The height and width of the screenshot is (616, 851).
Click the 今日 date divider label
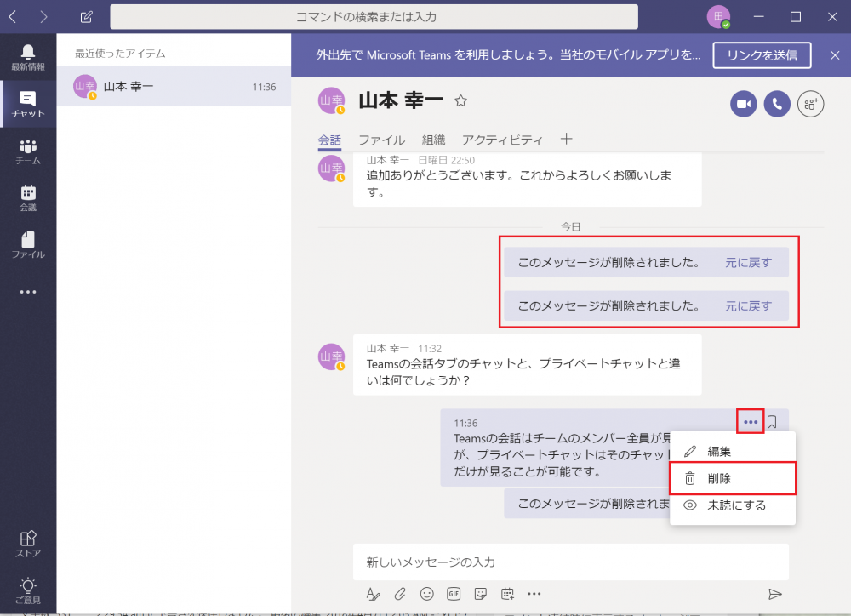571,226
